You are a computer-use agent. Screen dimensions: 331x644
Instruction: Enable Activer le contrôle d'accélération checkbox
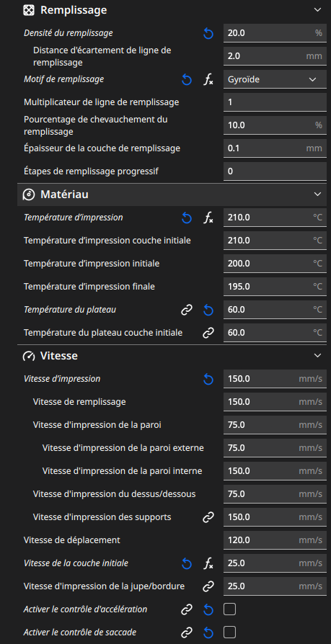[x=229, y=609]
